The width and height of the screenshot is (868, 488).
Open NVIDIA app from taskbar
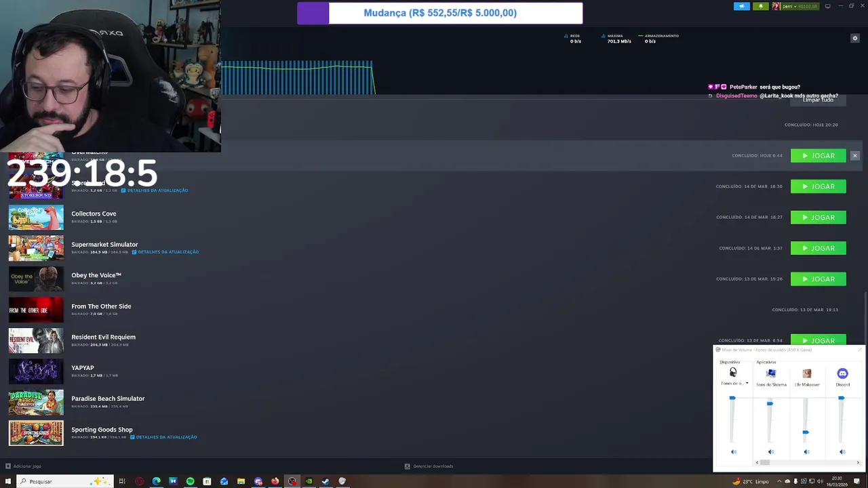pos(309,481)
